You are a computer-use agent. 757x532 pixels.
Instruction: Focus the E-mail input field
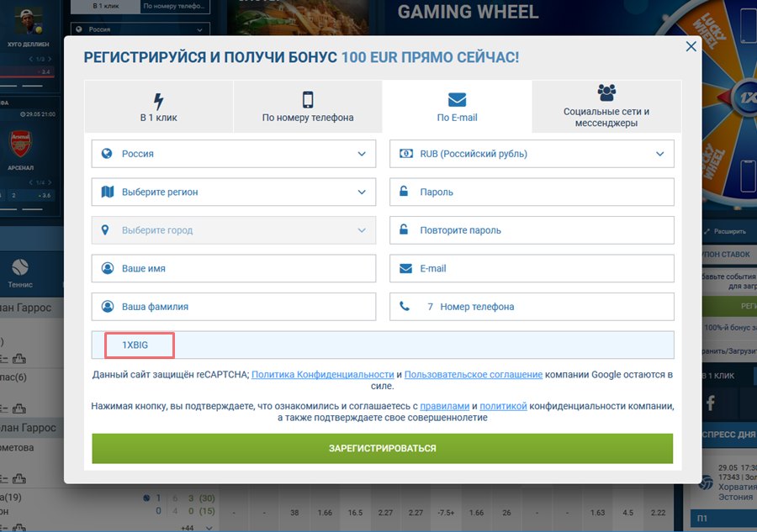(x=532, y=268)
